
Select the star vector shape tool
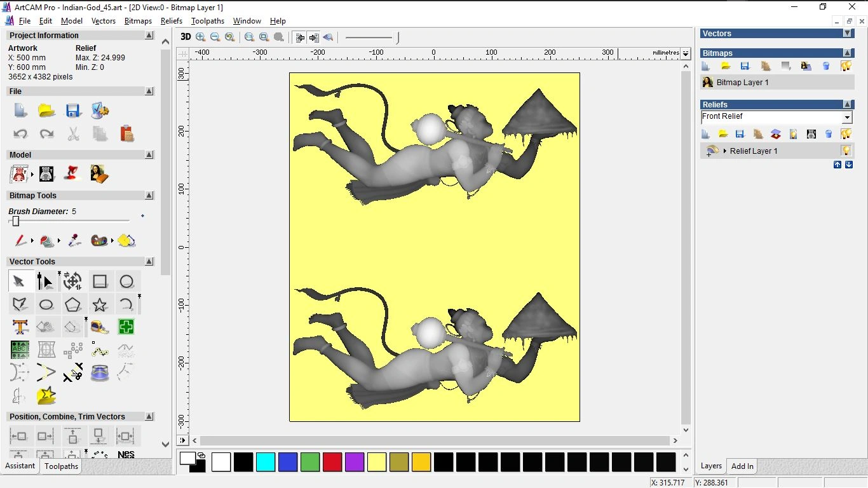click(x=100, y=304)
